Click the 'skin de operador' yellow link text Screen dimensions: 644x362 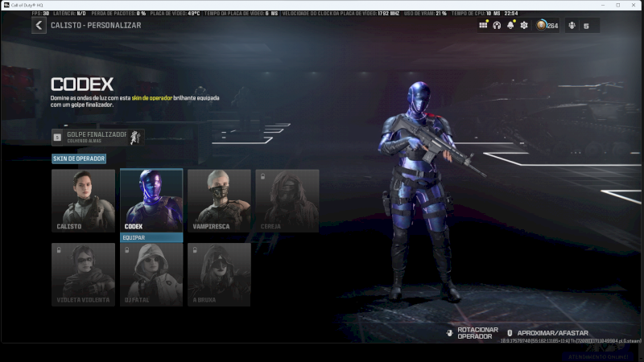(x=152, y=98)
